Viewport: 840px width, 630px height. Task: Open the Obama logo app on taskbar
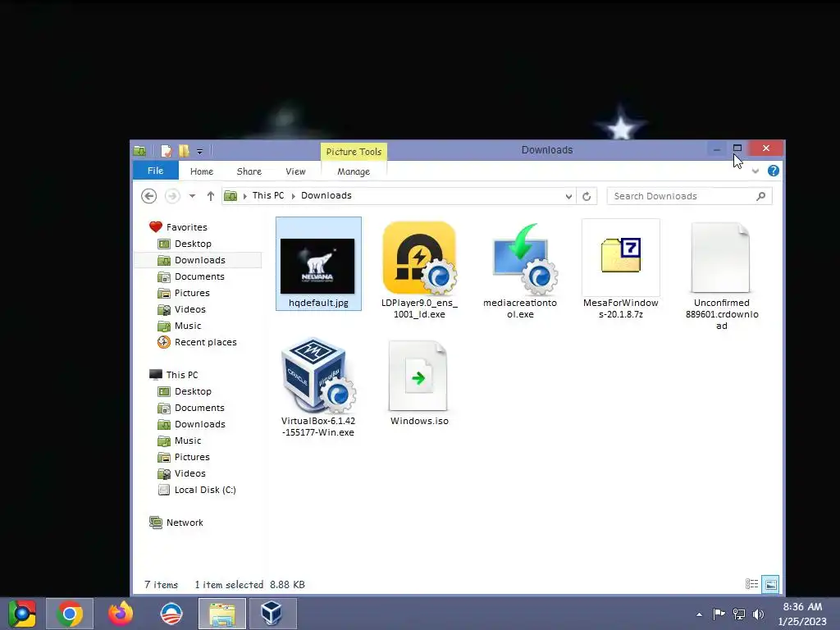point(171,614)
